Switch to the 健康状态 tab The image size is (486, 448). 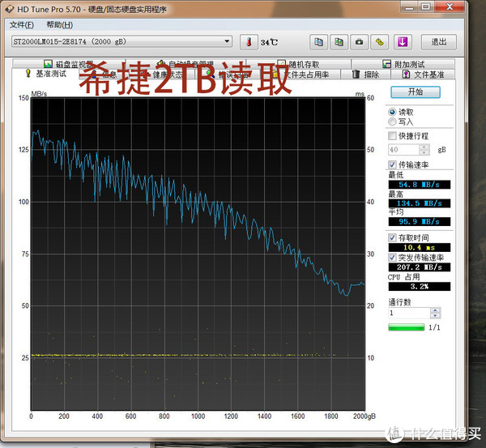pyautogui.click(x=162, y=75)
